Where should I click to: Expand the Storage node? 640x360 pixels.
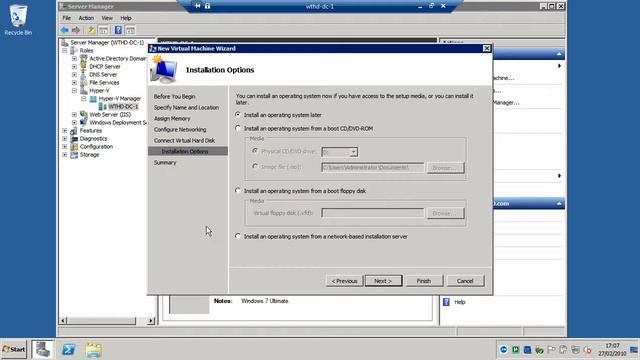[x=64, y=155]
